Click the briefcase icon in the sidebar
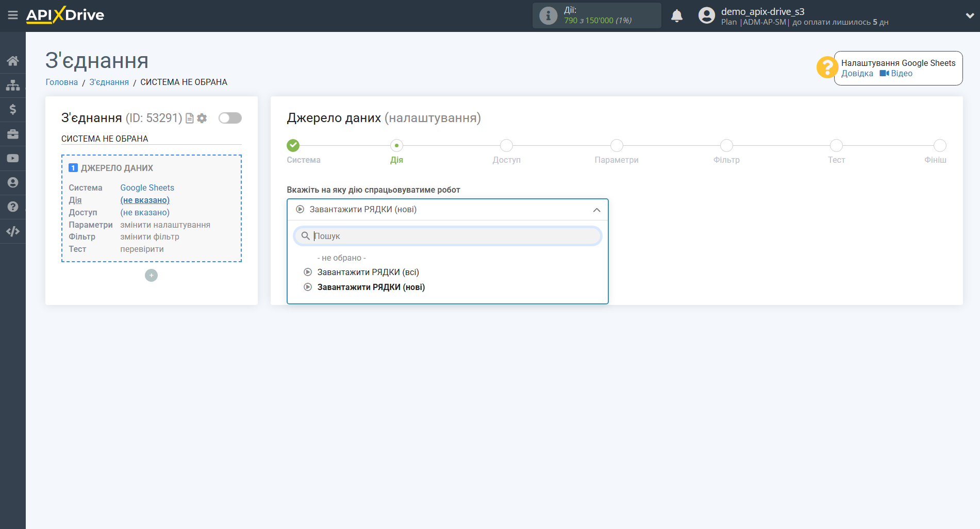 pos(13,133)
